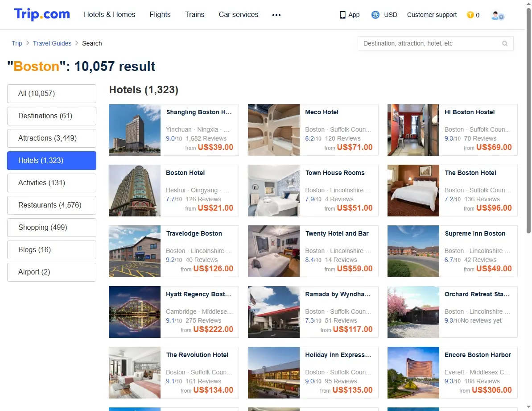532x411 pixels.
Task: Open Orchard Retreat photo
Action: (413, 312)
